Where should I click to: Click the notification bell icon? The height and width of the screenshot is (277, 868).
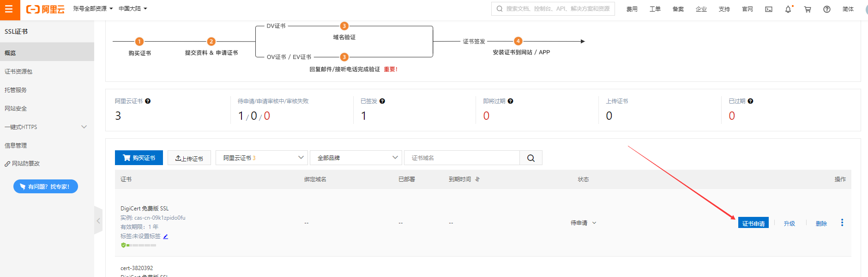pos(788,9)
